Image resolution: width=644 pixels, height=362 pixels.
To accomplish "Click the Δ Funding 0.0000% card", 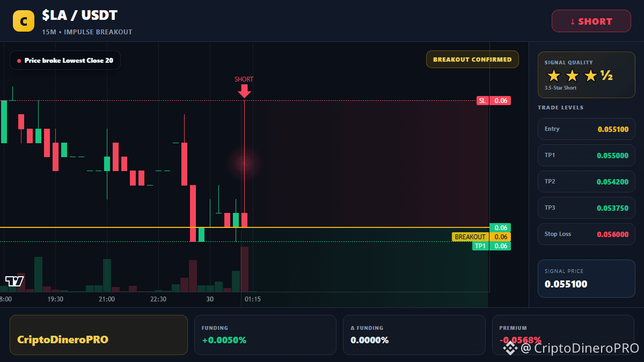I will tap(414, 335).
